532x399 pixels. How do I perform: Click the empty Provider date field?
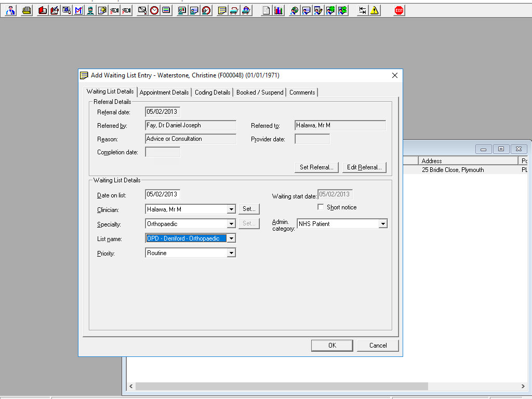312,139
